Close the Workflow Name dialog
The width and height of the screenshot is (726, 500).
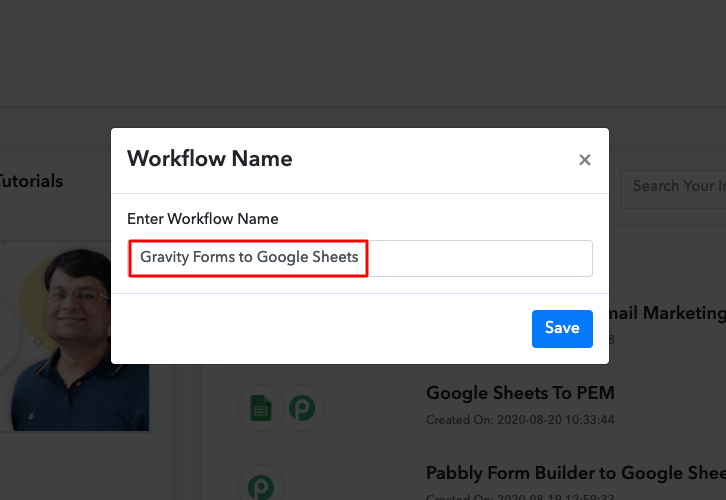pos(585,160)
